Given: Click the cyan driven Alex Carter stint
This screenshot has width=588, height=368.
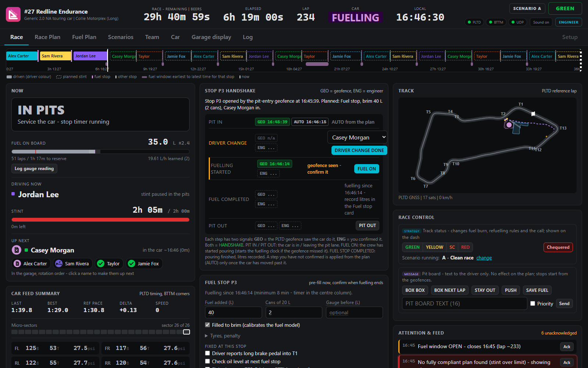Looking at the screenshot, I should [x=22, y=56].
